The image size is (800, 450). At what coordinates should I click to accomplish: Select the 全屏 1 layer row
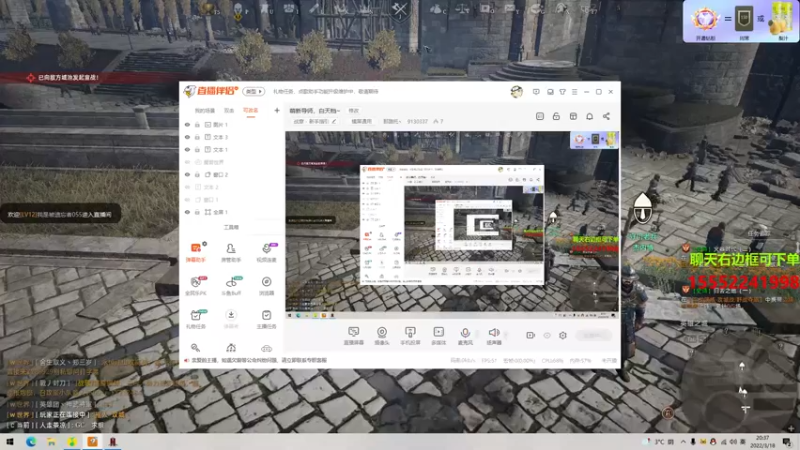(232, 212)
